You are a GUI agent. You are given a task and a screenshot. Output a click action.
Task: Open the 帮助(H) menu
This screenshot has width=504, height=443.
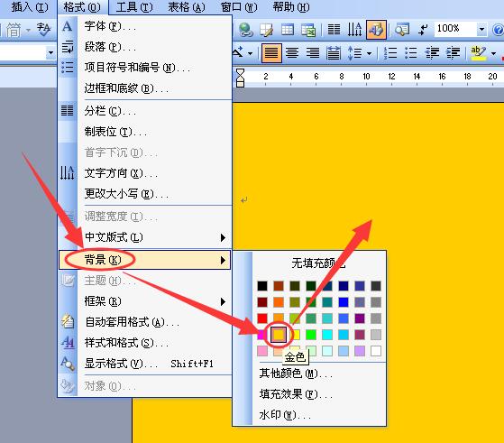[x=291, y=7]
